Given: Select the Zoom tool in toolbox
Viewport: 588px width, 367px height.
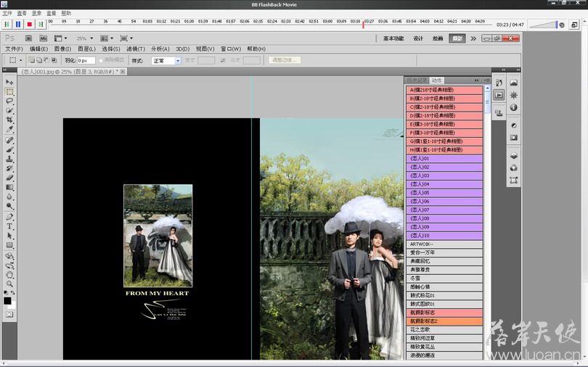Looking at the screenshot, I should pyautogui.click(x=9, y=284).
